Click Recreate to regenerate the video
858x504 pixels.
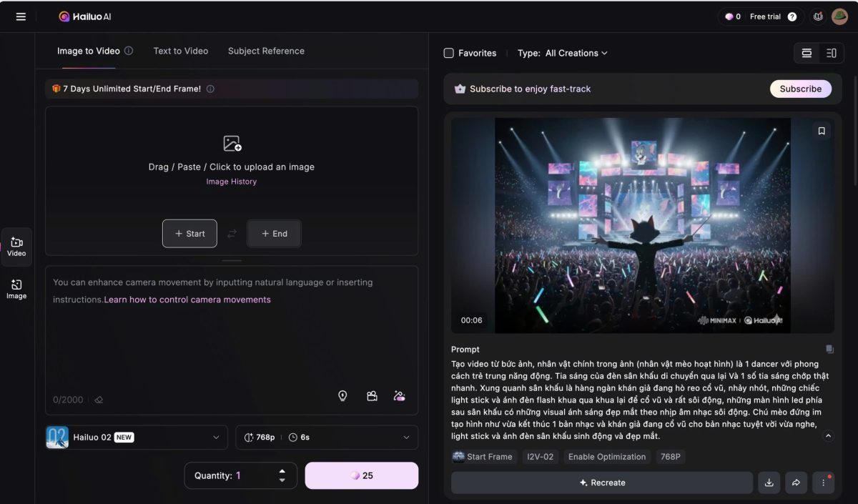[x=601, y=483]
